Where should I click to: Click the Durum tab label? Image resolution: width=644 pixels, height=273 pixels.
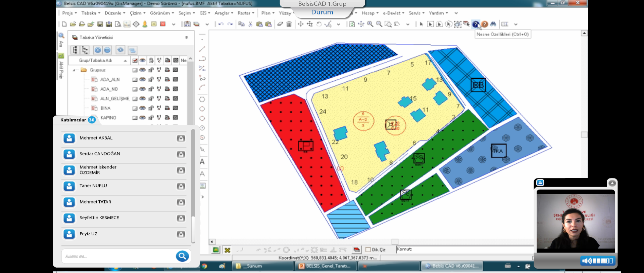pos(322,12)
